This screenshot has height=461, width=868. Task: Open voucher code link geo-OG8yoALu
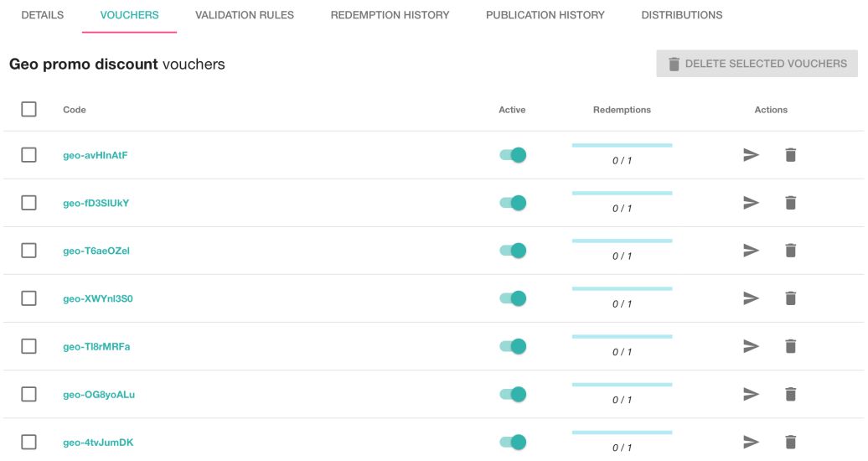pyautogui.click(x=99, y=394)
